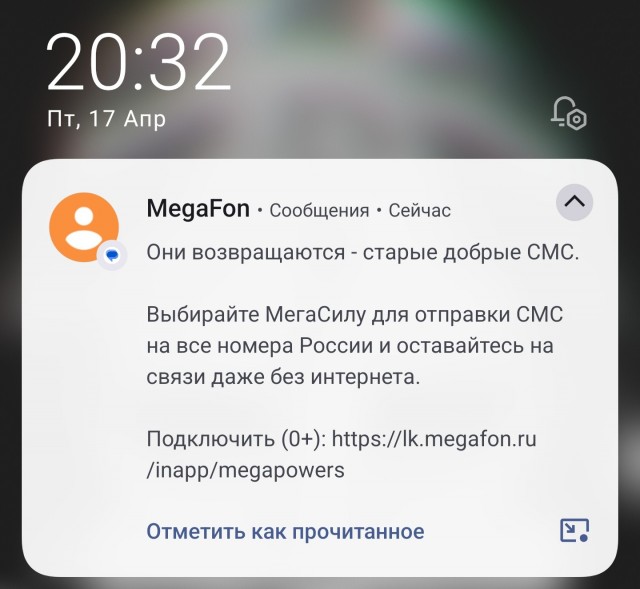
Task: Tap 'Они возвращаются' message first line
Action: 363,253
